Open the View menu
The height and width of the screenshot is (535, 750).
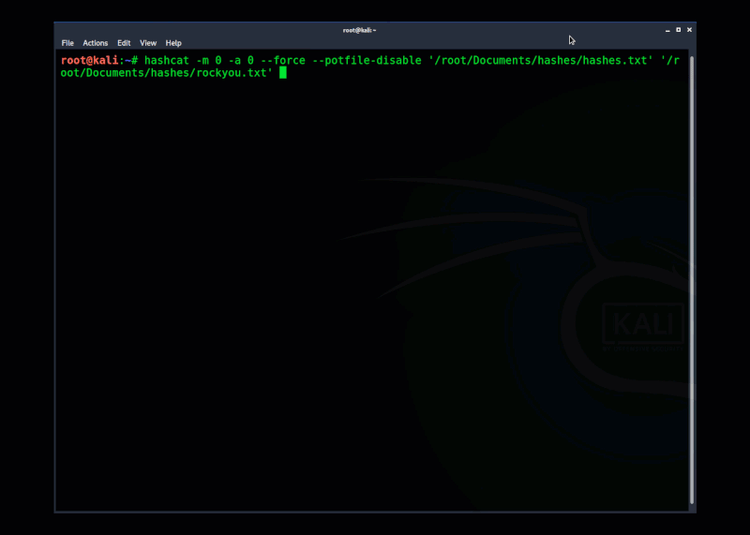148,43
